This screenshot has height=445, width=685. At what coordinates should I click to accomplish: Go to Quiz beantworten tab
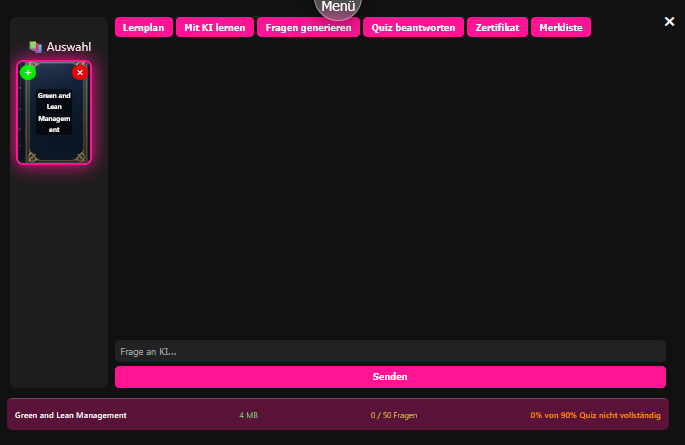coord(413,28)
